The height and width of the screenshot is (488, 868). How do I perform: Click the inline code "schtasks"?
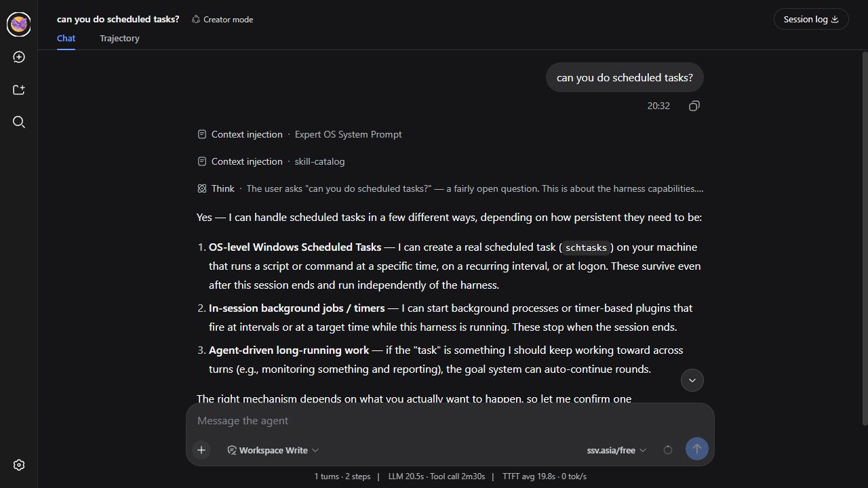click(586, 247)
